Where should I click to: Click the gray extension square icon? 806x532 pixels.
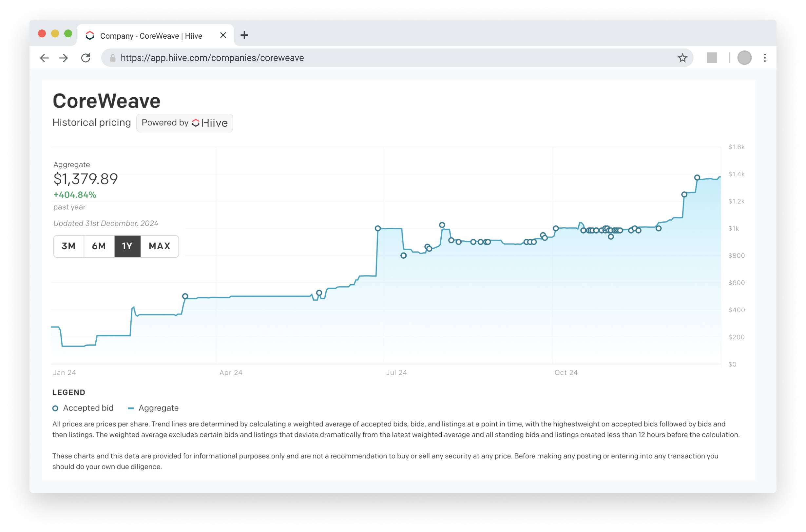click(x=712, y=58)
